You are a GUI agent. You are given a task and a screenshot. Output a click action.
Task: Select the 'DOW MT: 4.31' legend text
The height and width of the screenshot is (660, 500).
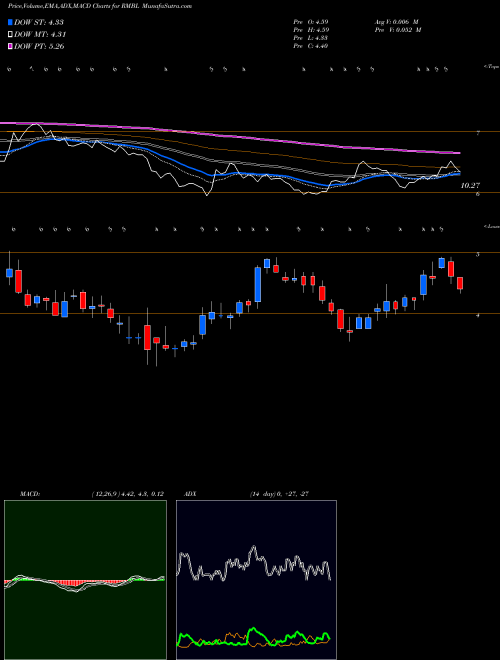tap(40, 35)
